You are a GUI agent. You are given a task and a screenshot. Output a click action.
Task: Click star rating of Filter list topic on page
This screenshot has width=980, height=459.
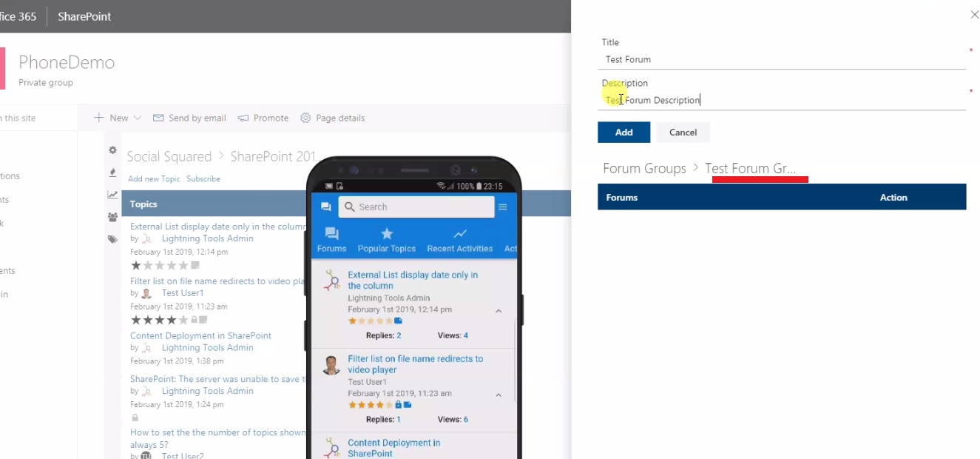160,320
